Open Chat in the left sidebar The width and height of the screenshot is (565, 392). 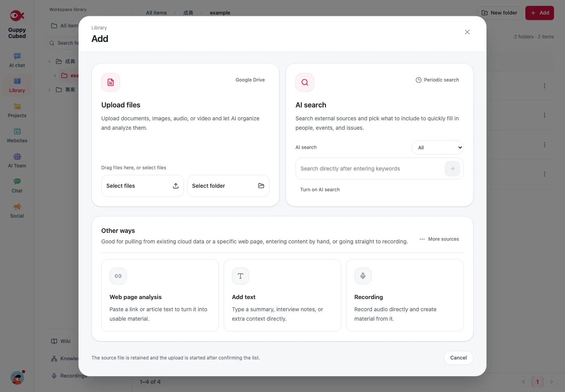click(17, 186)
